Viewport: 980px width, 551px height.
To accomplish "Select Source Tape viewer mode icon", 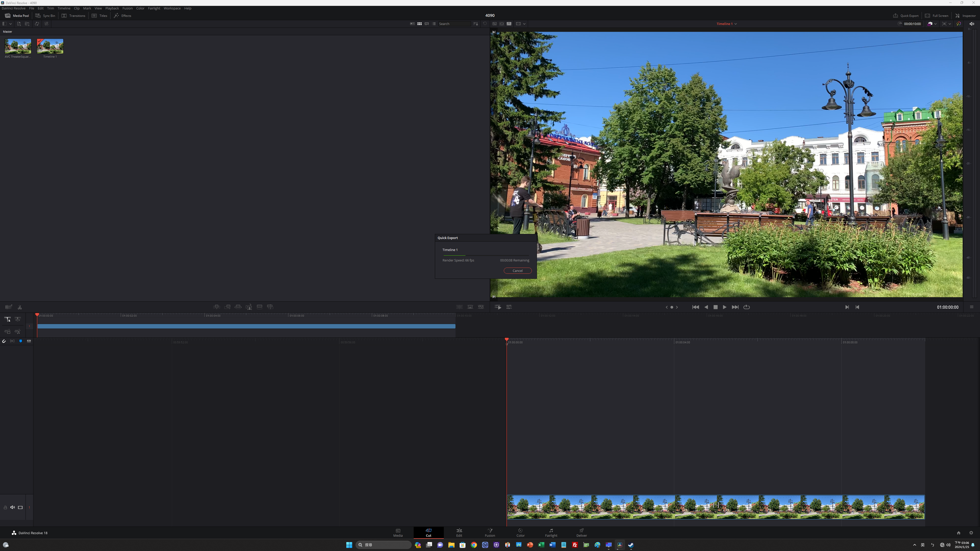I will pos(502,23).
